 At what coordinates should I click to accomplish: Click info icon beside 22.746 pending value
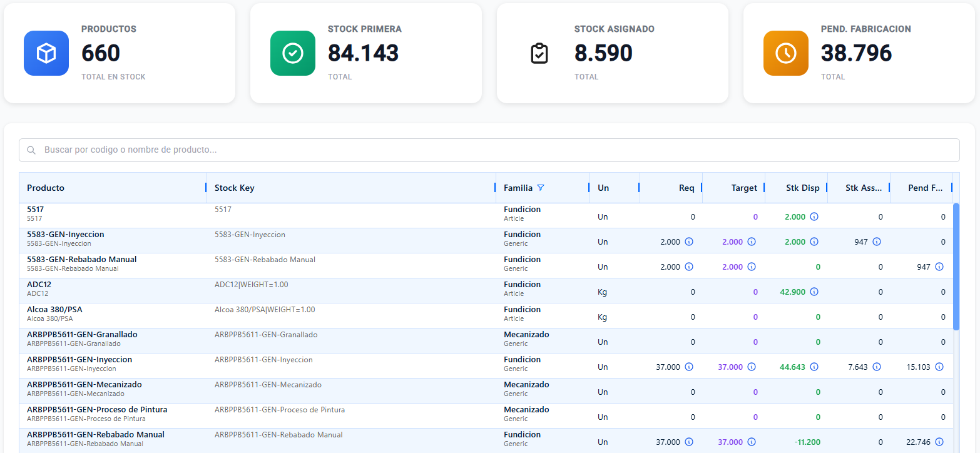pos(939,442)
